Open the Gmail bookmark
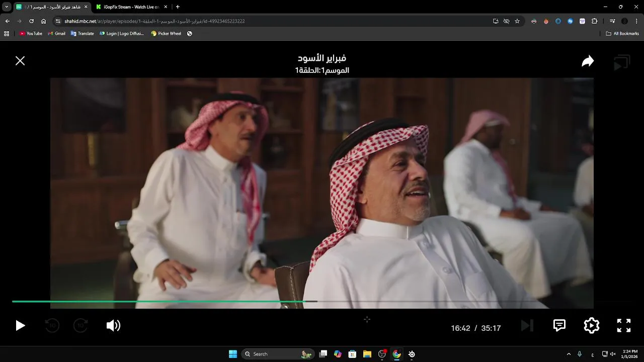 point(56,34)
